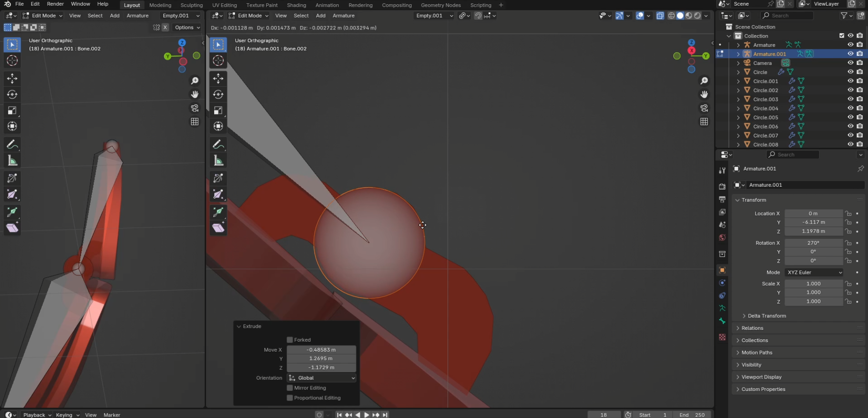The width and height of the screenshot is (868, 418).
Task: Open Edit Mode dropdown in right viewport
Action: [248, 16]
